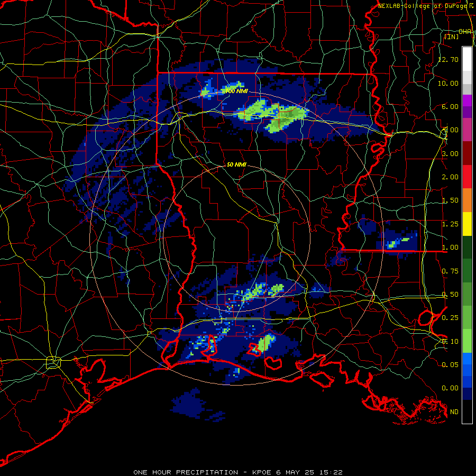Click the 0.05 legend value
The width and height of the screenshot is (476, 476).
point(450,364)
